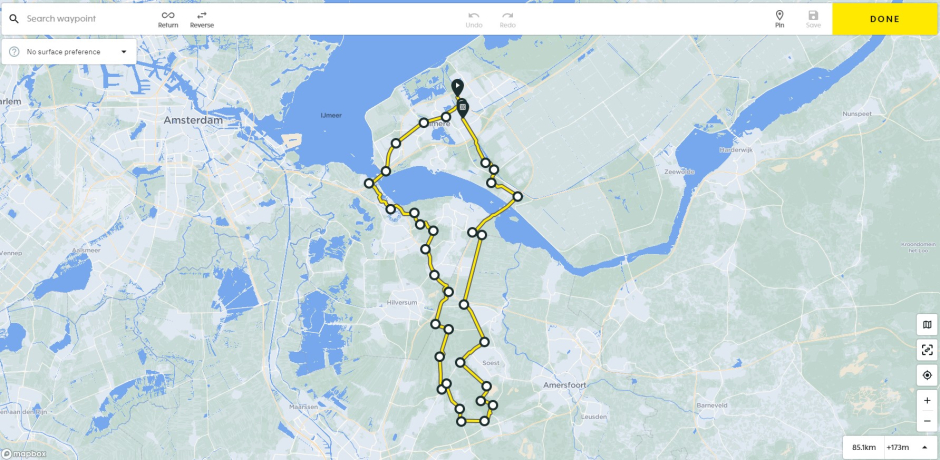Click the Redo arrow icon
The height and width of the screenshot is (460, 940).
507,15
